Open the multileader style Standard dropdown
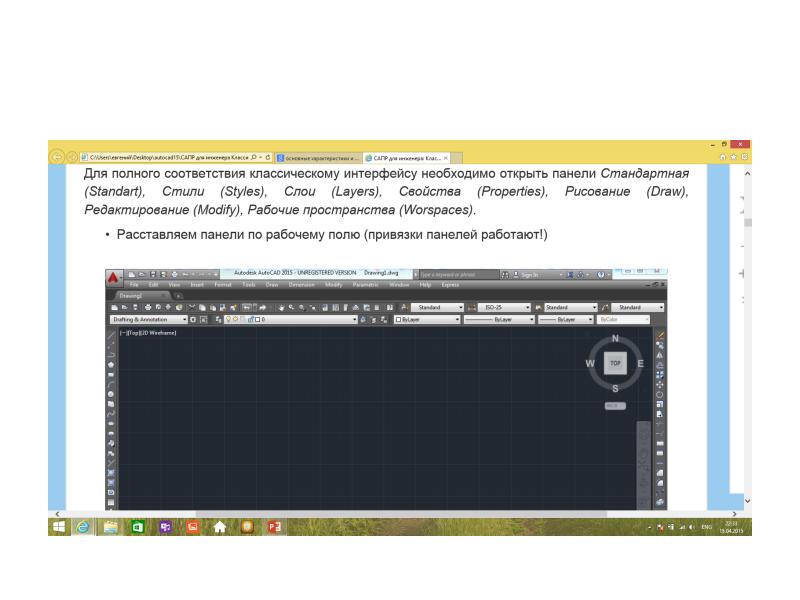The width and height of the screenshot is (800, 600). tap(638, 307)
